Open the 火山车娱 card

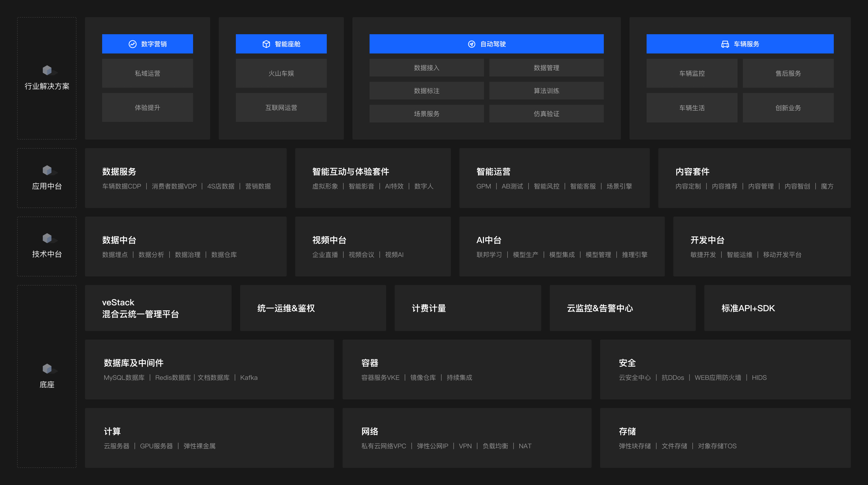(x=281, y=74)
